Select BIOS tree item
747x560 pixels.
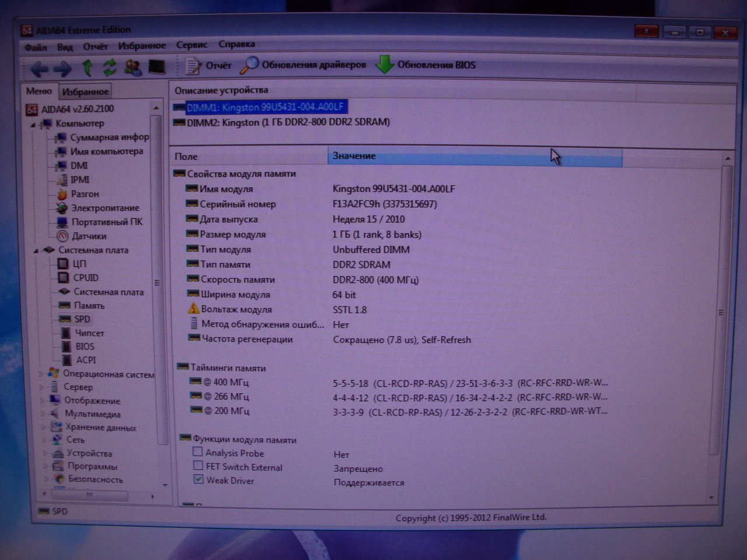click(x=77, y=346)
